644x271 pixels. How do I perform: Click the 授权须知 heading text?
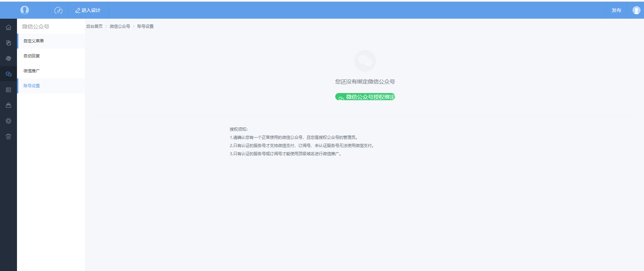239,129
